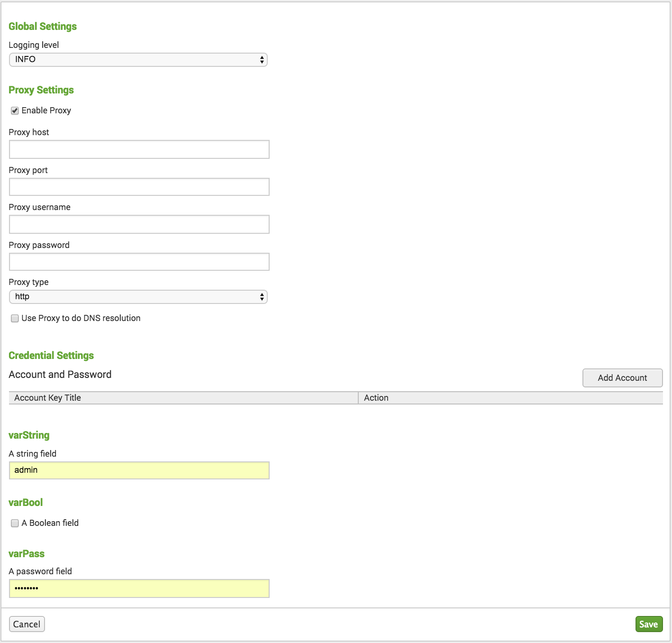This screenshot has height=643, width=672.
Task: Click the Proxy Settings heading
Action: point(41,90)
